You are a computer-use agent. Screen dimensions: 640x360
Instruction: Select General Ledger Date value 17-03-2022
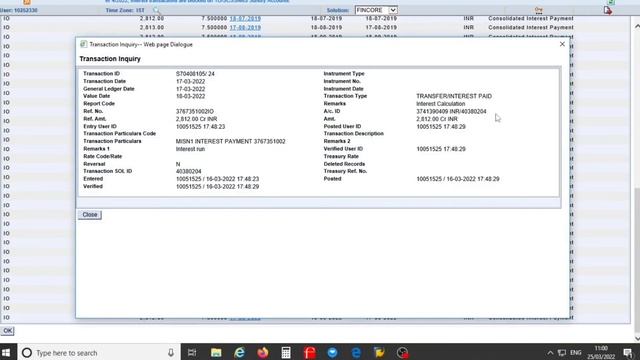[190, 89]
